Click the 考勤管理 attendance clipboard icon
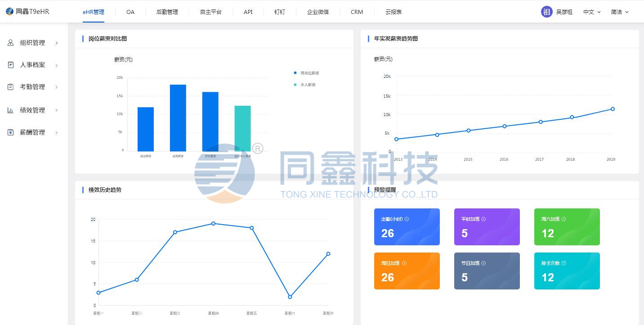Viewport: 644px width, 325px height. (x=10, y=87)
